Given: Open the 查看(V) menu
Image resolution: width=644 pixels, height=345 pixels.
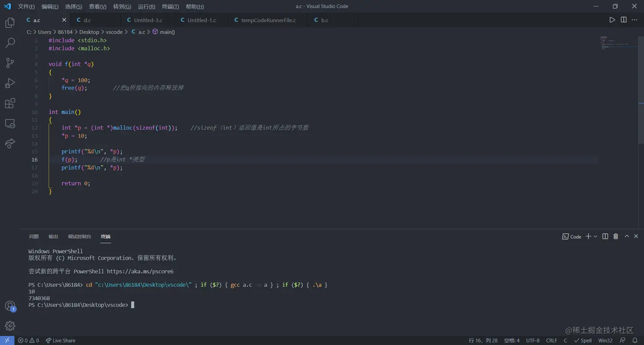Looking at the screenshot, I should (x=98, y=6).
